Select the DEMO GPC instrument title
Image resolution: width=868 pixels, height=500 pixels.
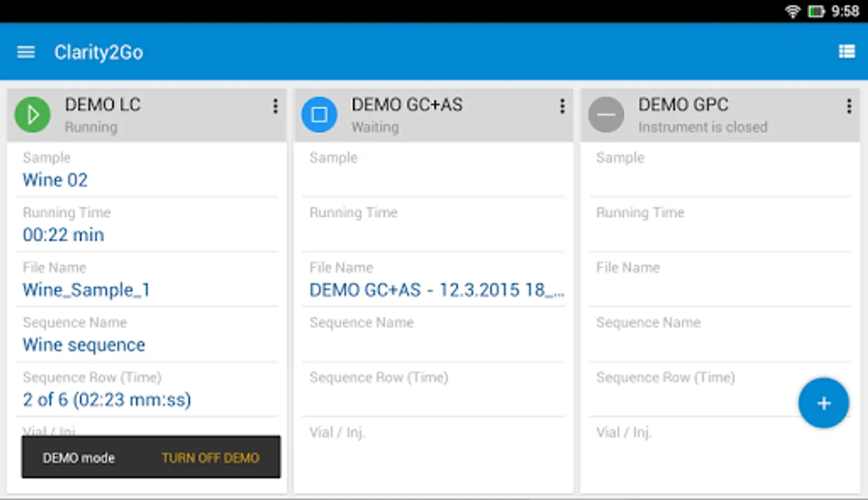coord(683,104)
